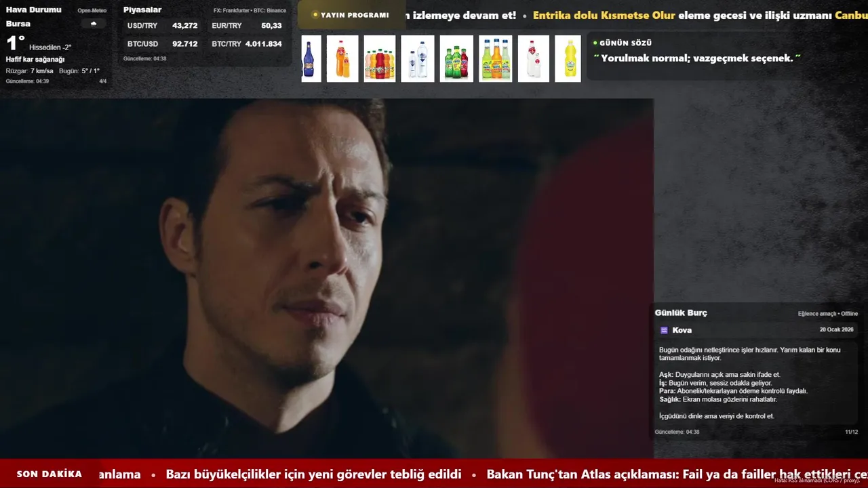Open the Yayın Programı label
The height and width of the screenshot is (488, 868).
(x=355, y=15)
